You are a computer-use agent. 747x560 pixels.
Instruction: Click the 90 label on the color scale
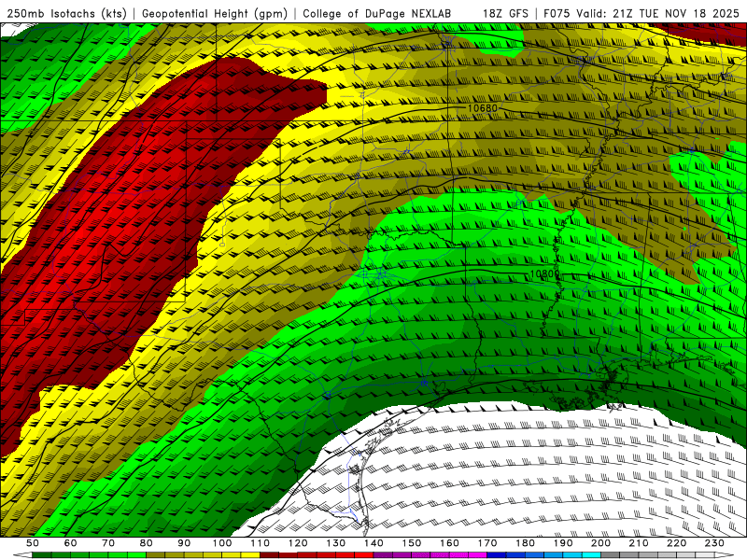(x=184, y=543)
